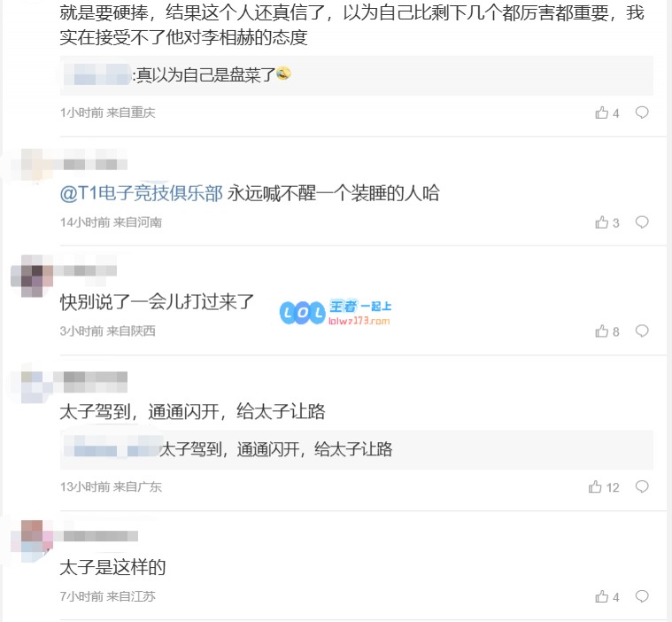Like the comment from 河南
This screenshot has height=622, width=672.
click(606, 222)
